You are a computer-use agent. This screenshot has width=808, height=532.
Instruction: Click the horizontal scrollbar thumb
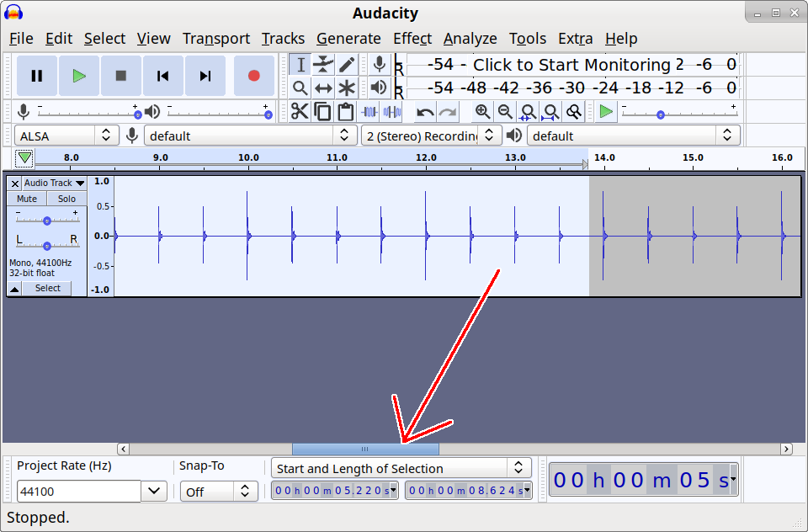[365, 449]
